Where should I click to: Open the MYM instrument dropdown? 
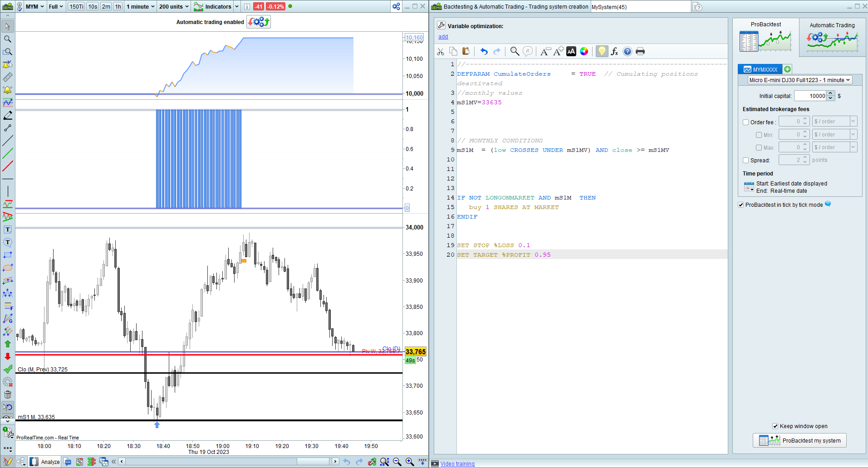coord(35,6)
